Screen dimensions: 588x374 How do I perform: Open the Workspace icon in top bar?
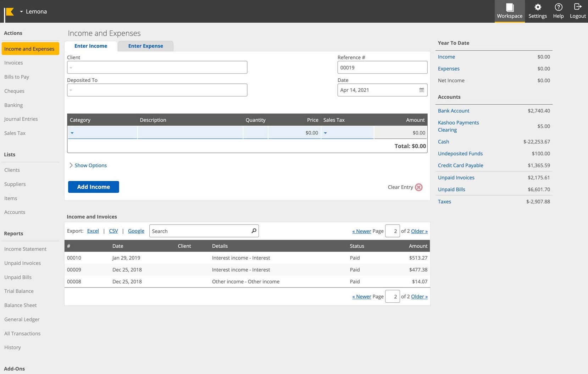509,7
